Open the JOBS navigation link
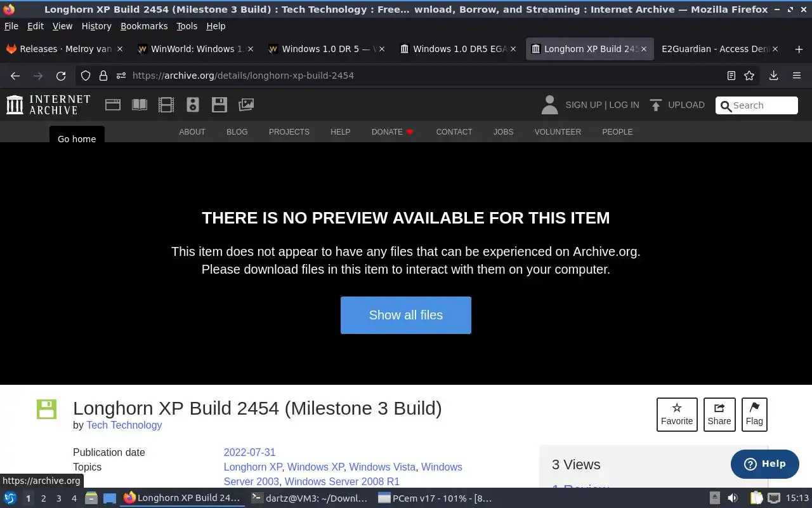Image resolution: width=812 pixels, height=508 pixels. [503, 132]
